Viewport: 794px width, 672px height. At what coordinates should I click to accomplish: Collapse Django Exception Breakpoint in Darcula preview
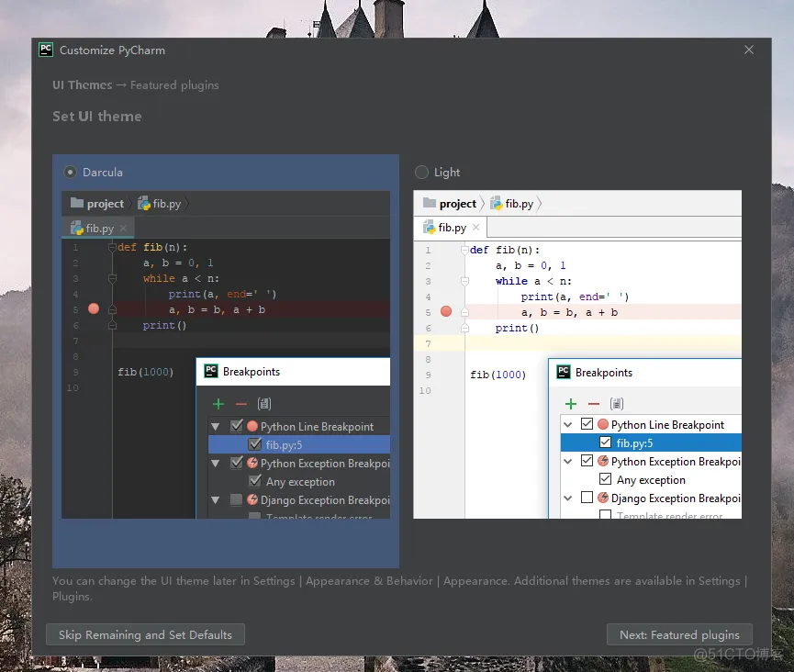pyautogui.click(x=215, y=499)
